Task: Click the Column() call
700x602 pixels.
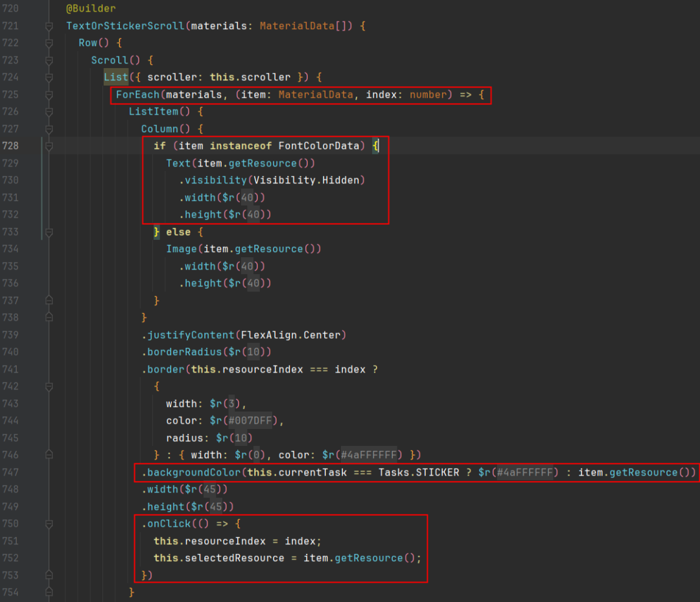Action: [166, 129]
